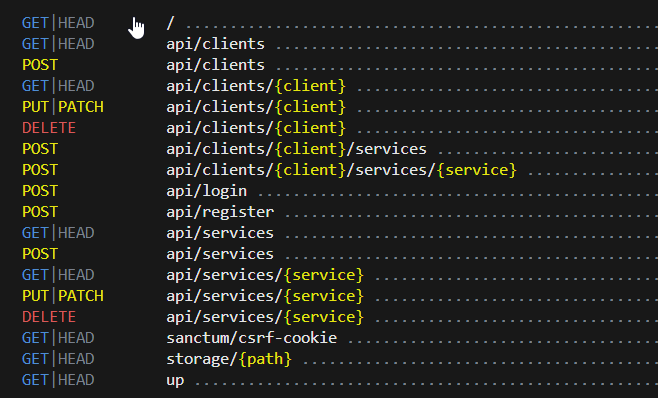The height and width of the screenshot is (398, 658).
Task: Select the sanctum/csrf-cookie route text
Action: point(251,338)
